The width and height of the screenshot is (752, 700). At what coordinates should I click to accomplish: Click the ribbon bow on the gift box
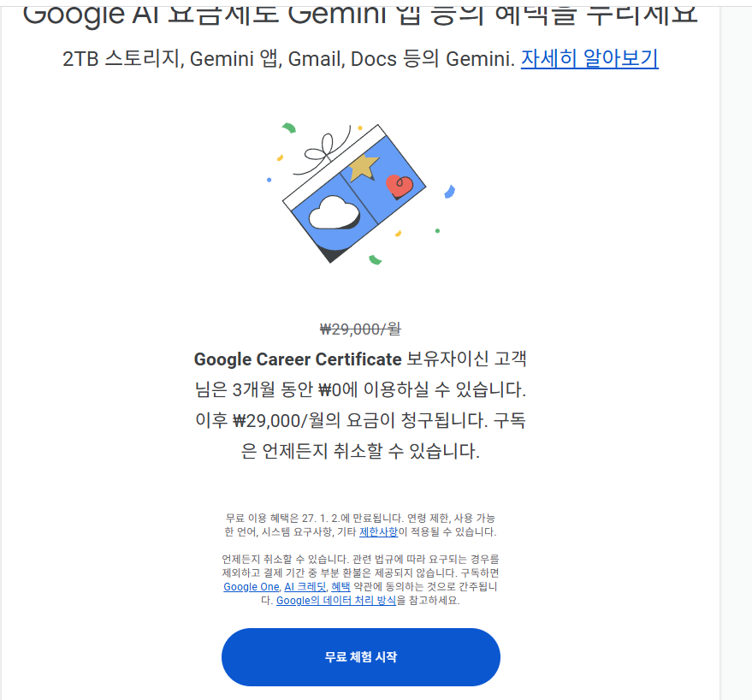[x=322, y=149]
